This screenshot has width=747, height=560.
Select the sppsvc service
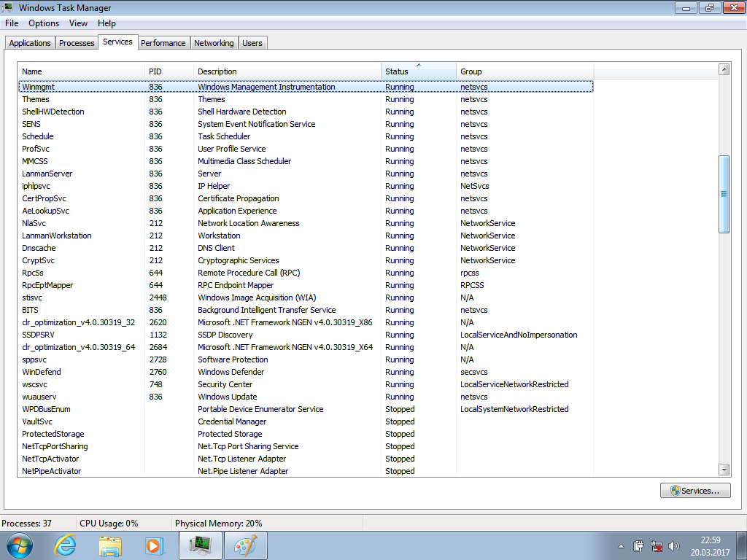[34, 359]
